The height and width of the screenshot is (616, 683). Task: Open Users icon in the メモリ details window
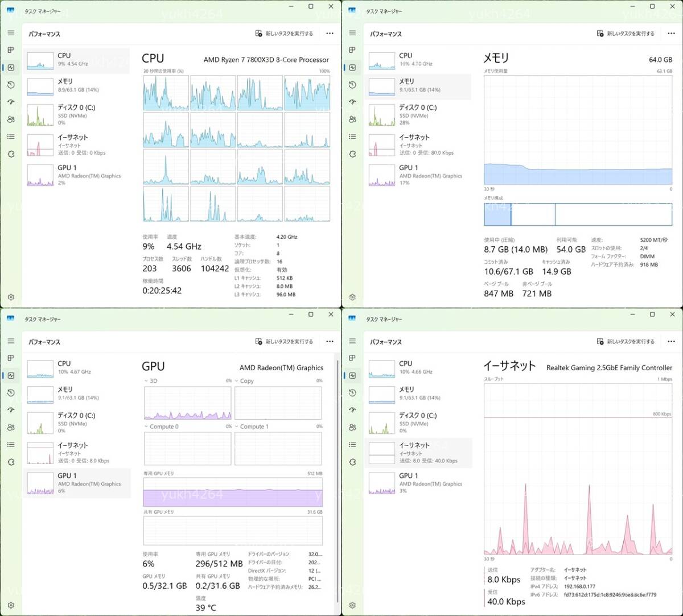352,119
